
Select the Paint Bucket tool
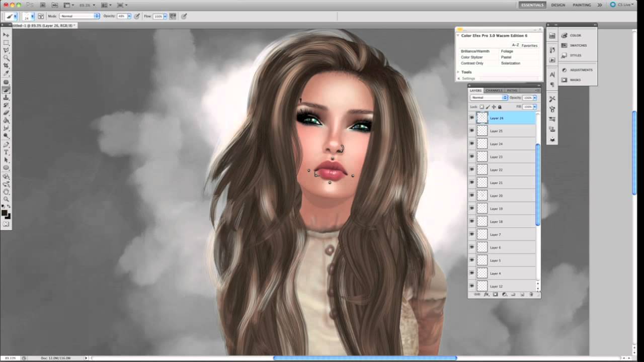(x=6, y=121)
